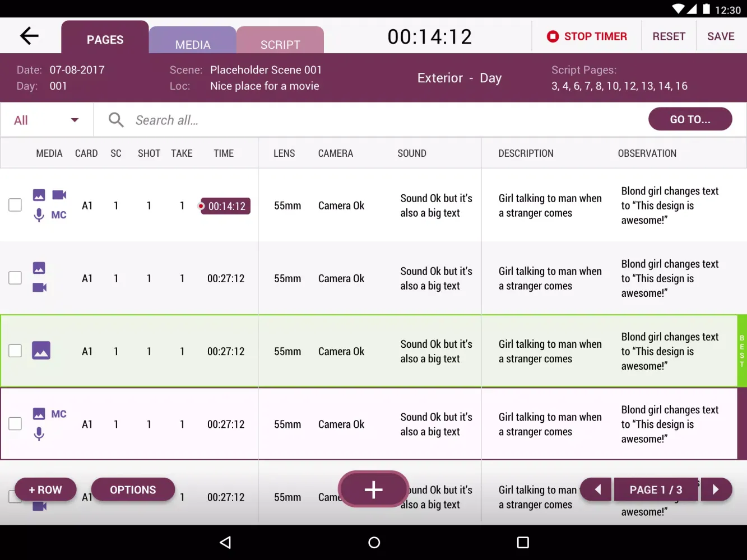Switch to the SCRIPT tab

point(280,40)
